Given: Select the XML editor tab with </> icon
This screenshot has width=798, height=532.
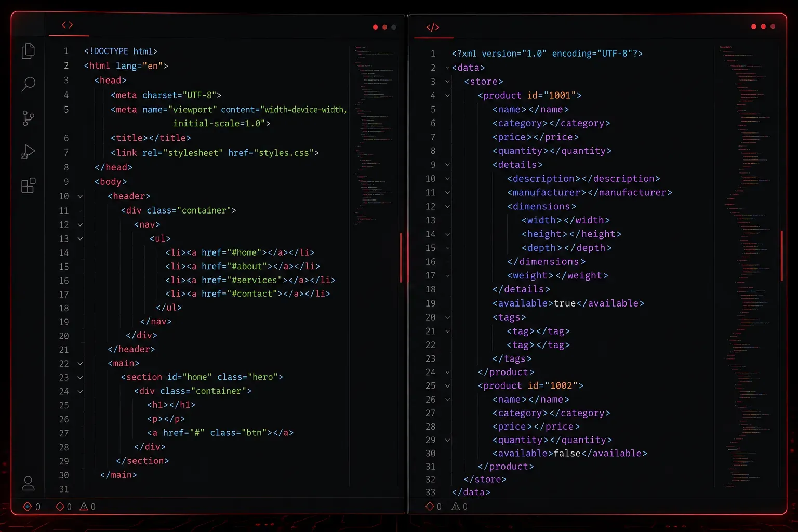Looking at the screenshot, I should 433,28.
